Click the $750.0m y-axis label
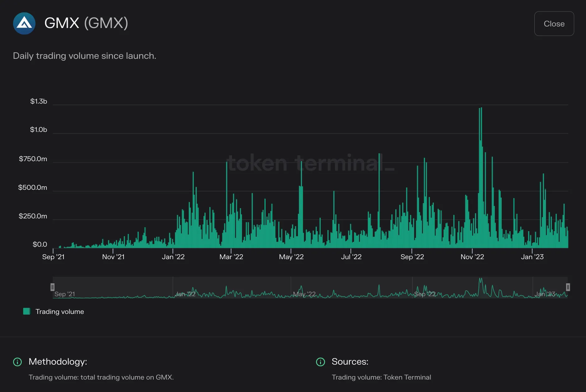Screen dimensions: 586x392 coord(33,159)
